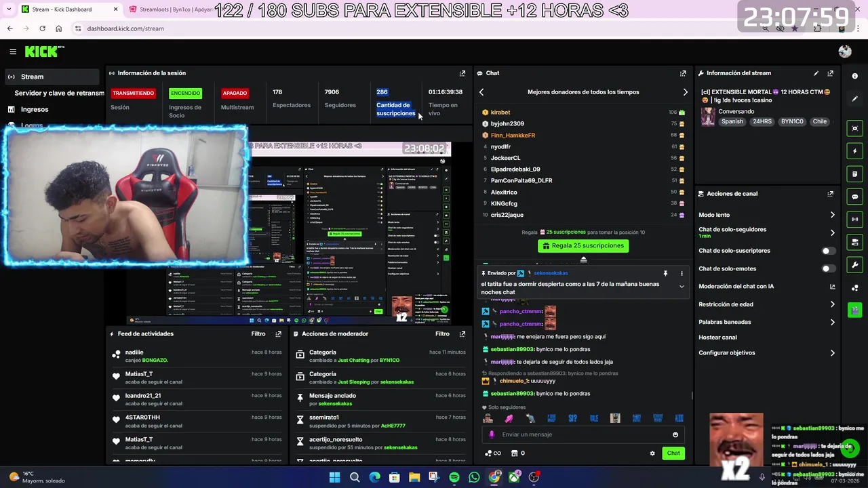
Task: Open Spotify from the taskbar
Action: pyautogui.click(x=454, y=477)
